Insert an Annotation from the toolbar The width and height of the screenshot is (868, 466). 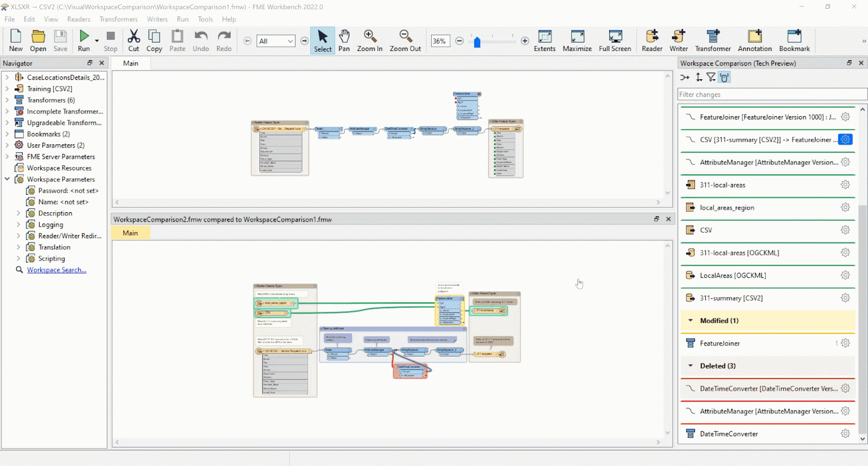[x=754, y=36]
